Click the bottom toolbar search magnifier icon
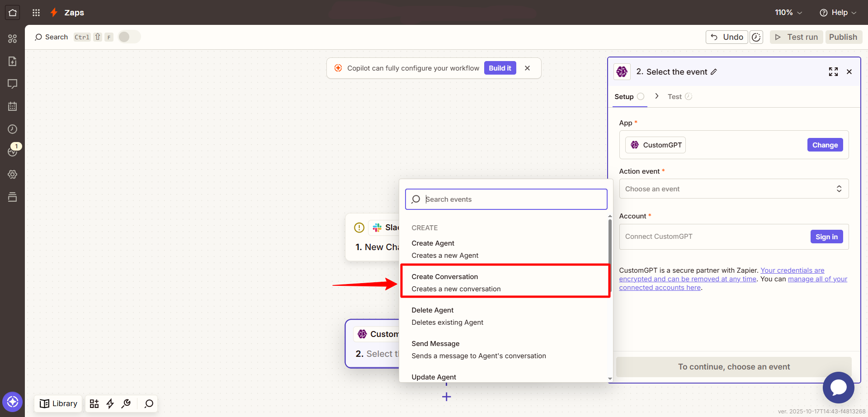This screenshot has width=868, height=417. pos(149,403)
